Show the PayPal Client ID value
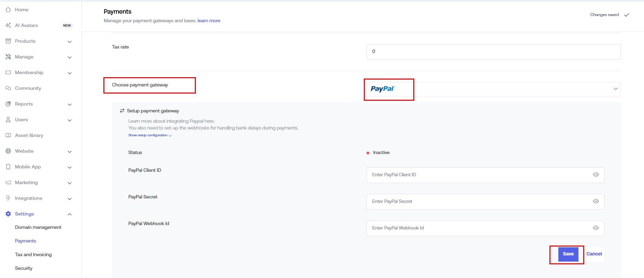The height and width of the screenshot is (278, 644). [596, 175]
